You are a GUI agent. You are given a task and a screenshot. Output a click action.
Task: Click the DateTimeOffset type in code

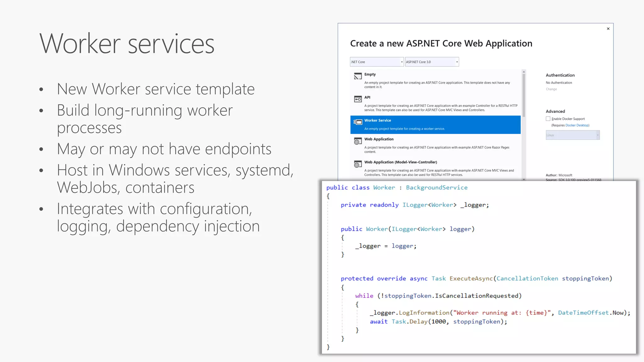(x=583, y=313)
